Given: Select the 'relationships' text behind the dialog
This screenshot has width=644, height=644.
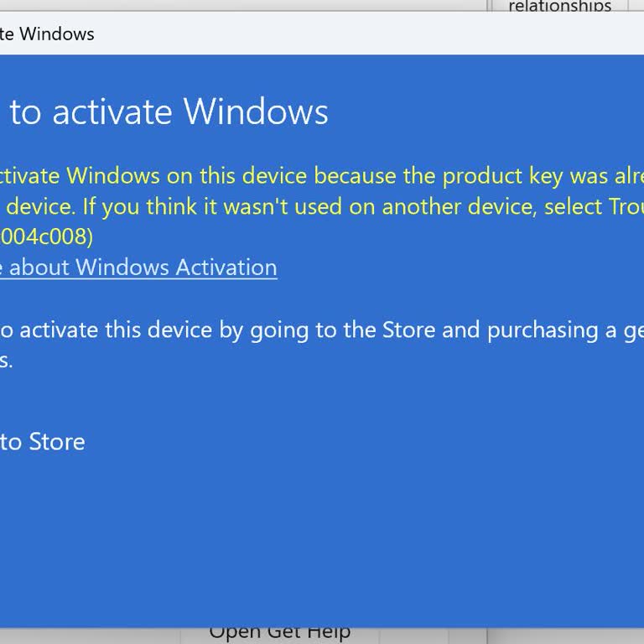Looking at the screenshot, I should pyautogui.click(x=559, y=8).
